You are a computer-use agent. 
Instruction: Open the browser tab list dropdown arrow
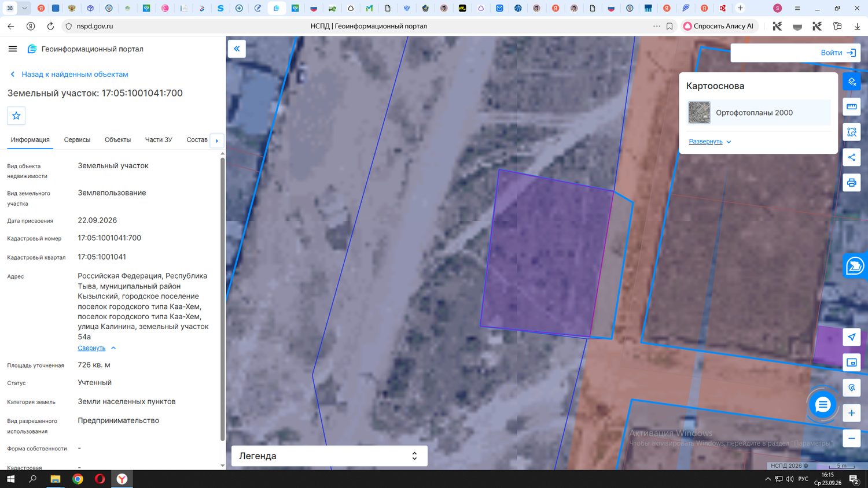(24, 8)
